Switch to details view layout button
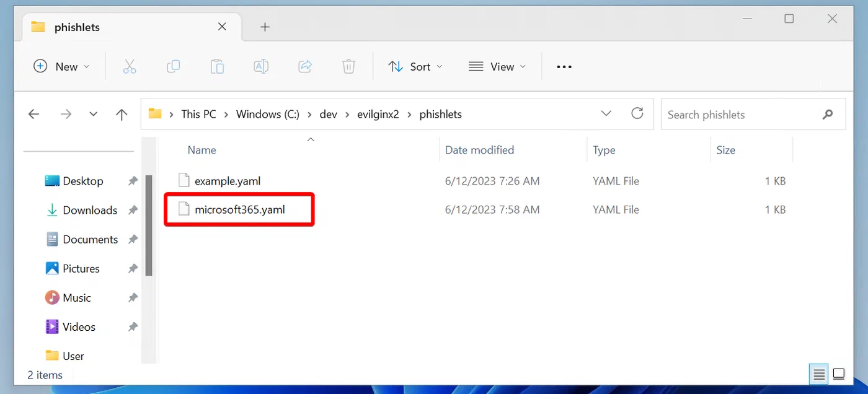 [x=819, y=374]
